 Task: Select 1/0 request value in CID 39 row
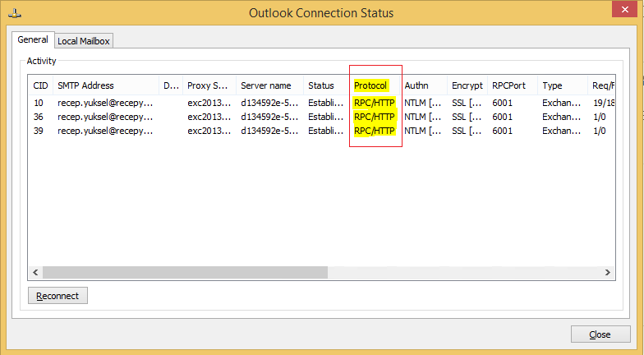point(600,131)
